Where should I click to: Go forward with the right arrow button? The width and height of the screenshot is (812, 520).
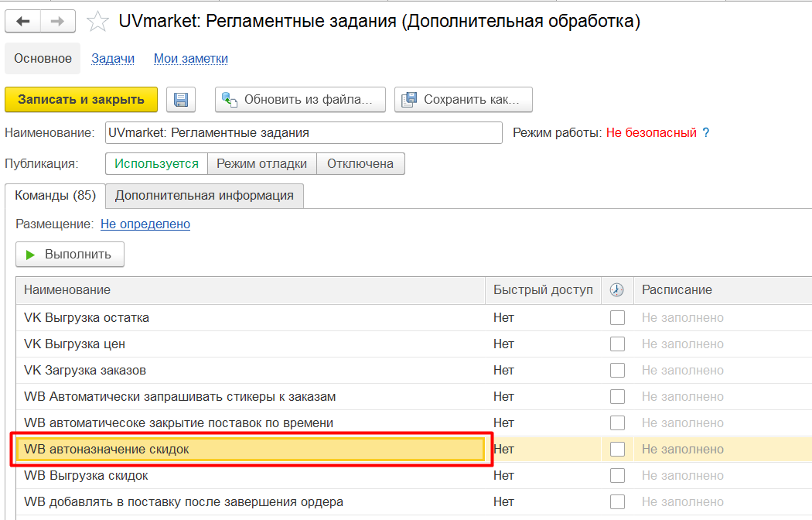click(57, 21)
